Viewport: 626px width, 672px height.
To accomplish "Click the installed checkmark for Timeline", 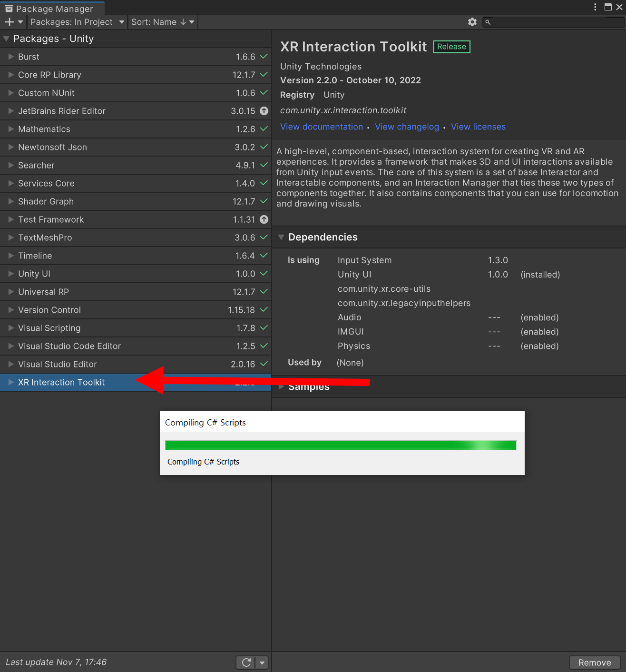I will 264,256.
